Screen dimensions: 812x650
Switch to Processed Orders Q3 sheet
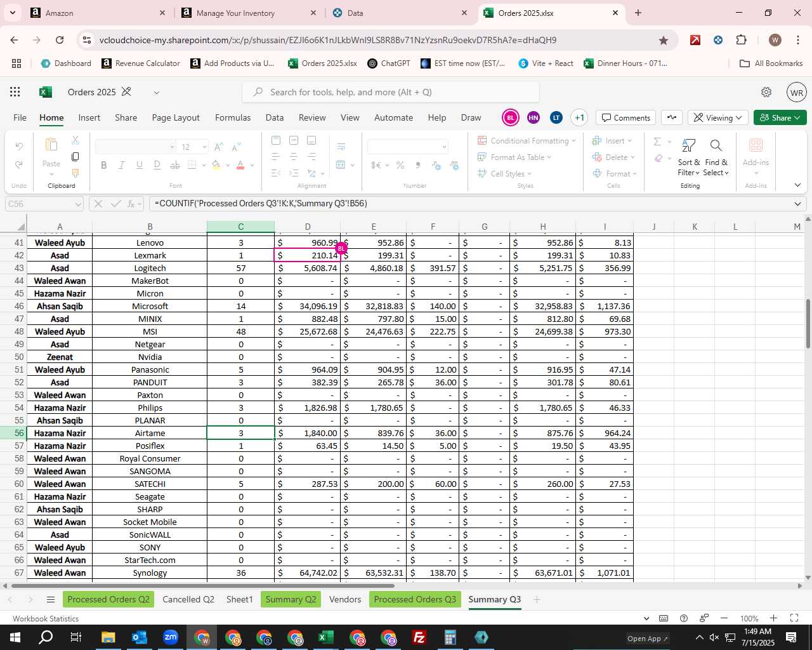pos(415,600)
